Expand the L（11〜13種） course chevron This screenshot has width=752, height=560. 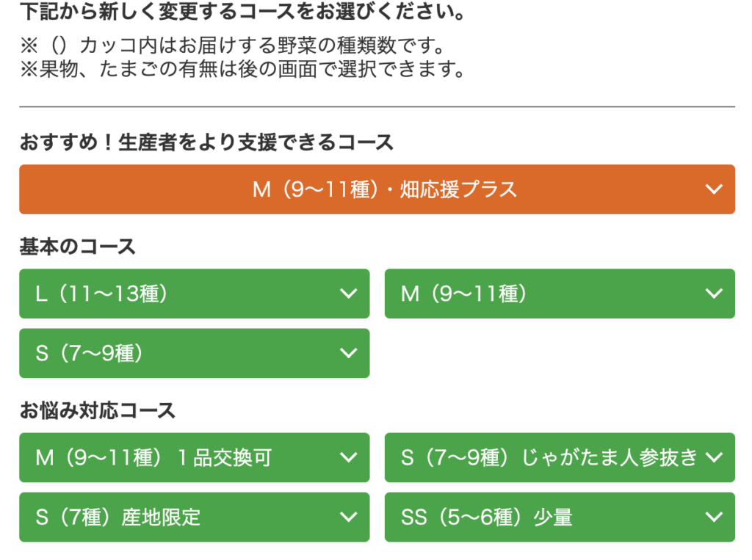349,294
